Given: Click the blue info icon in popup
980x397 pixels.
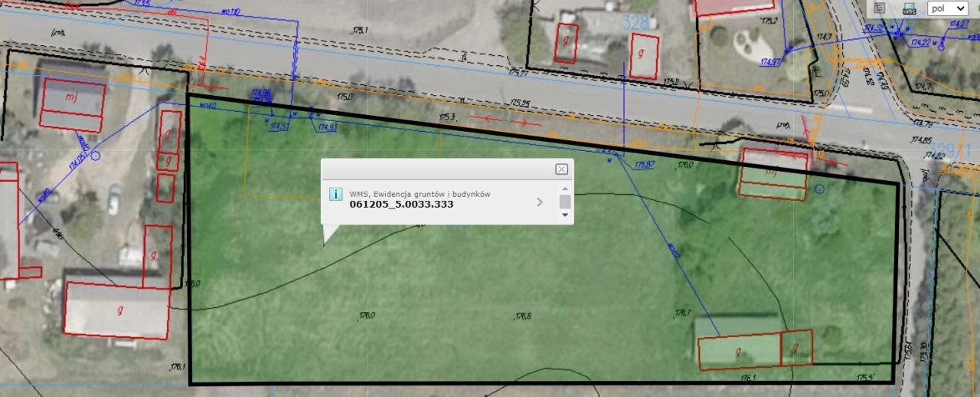Looking at the screenshot, I should click(335, 193).
